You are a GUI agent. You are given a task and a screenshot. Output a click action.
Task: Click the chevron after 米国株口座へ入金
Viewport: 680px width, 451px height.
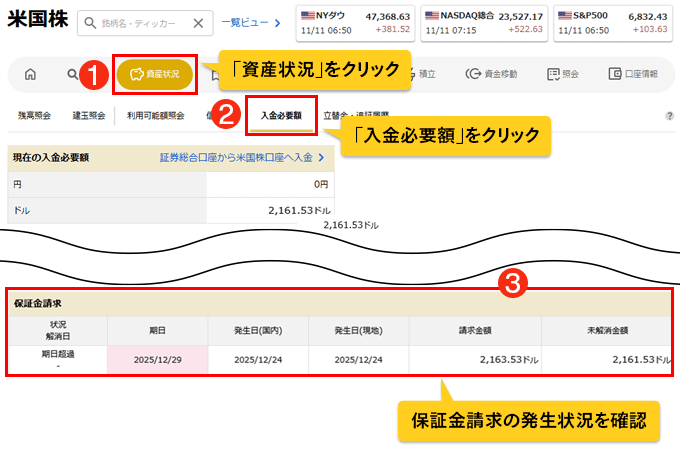click(321, 157)
